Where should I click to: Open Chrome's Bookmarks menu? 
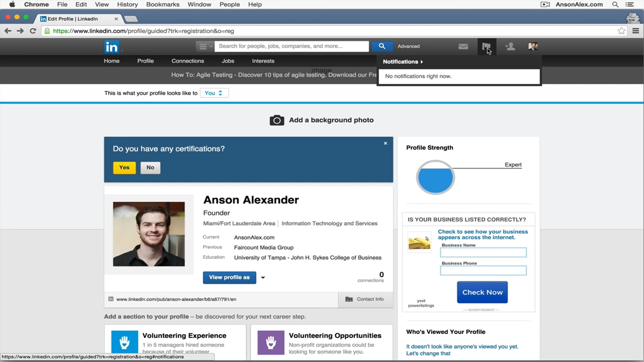pos(163,4)
